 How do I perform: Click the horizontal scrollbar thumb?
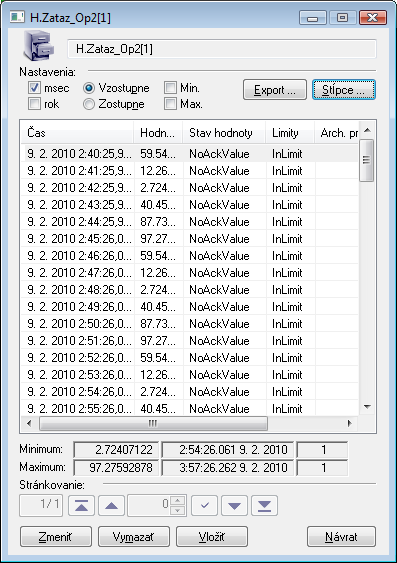click(x=153, y=424)
